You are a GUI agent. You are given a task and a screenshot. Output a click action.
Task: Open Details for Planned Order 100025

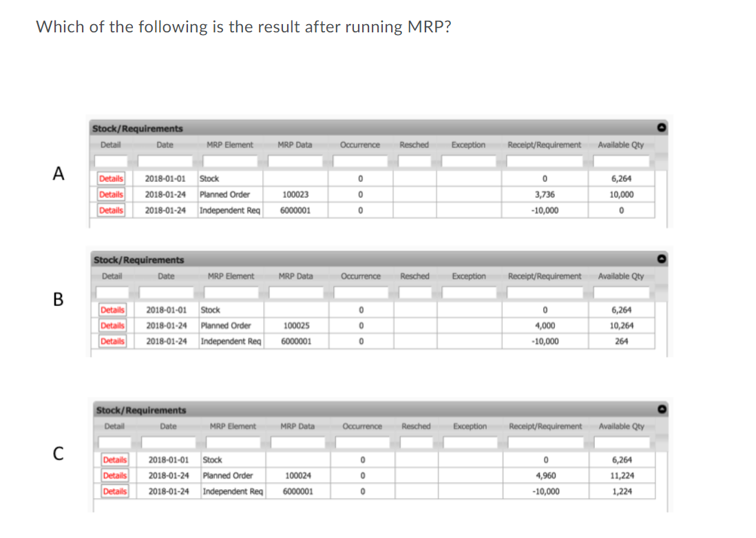(x=112, y=325)
